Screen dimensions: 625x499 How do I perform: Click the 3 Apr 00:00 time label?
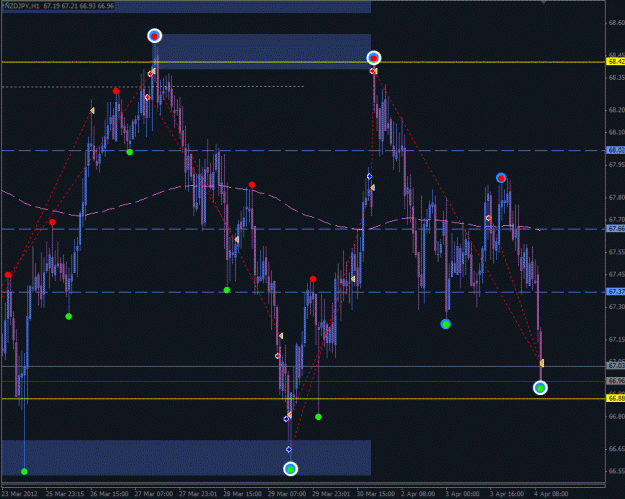click(x=462, y=494)
